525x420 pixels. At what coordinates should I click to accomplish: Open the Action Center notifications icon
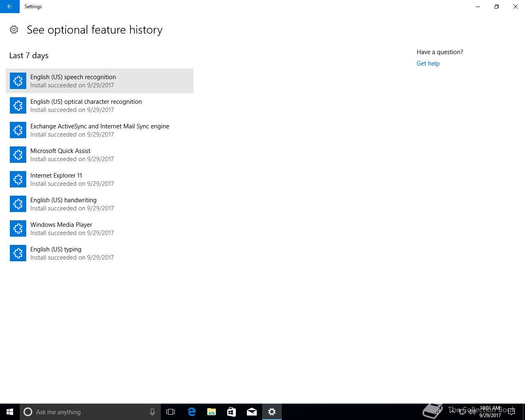click(x=511, y=412)
